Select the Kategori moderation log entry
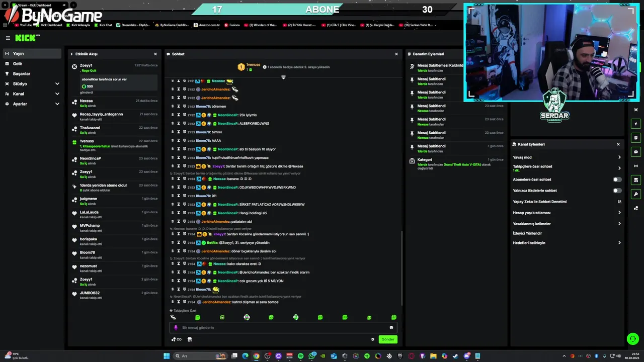 click(x=456, y=164)
